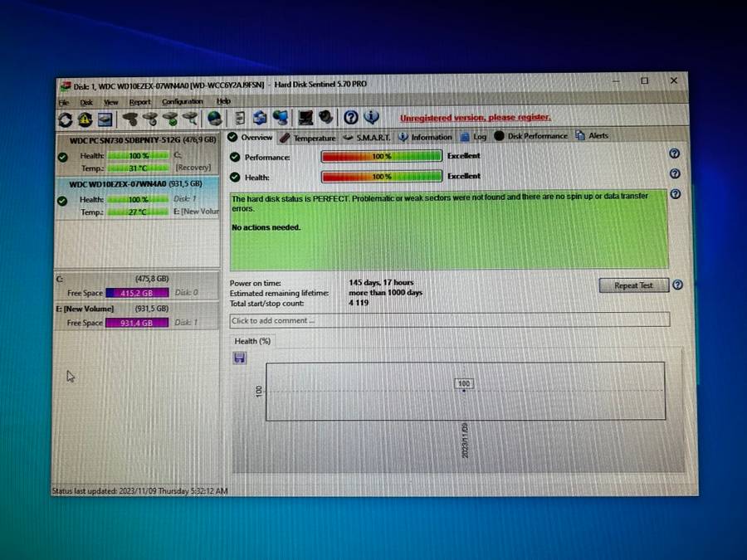The width and height of the screenshot is (747, 560).
Task: Click help icon beside Performance bar
Action: click(x=674, y=153)
